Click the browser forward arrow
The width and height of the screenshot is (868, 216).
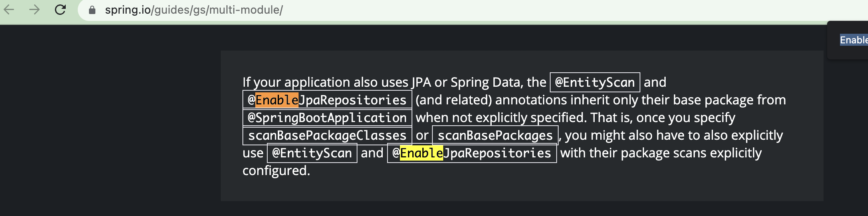point(34,10)
